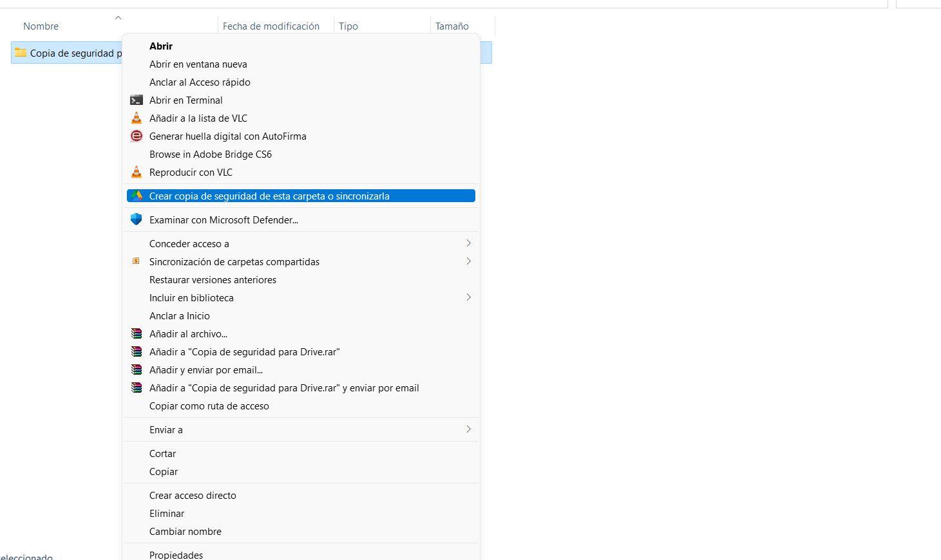Select Copiar como ruta de acceso
The height and width of the screenshot is (560, 941).
click(x=209, y=406)
